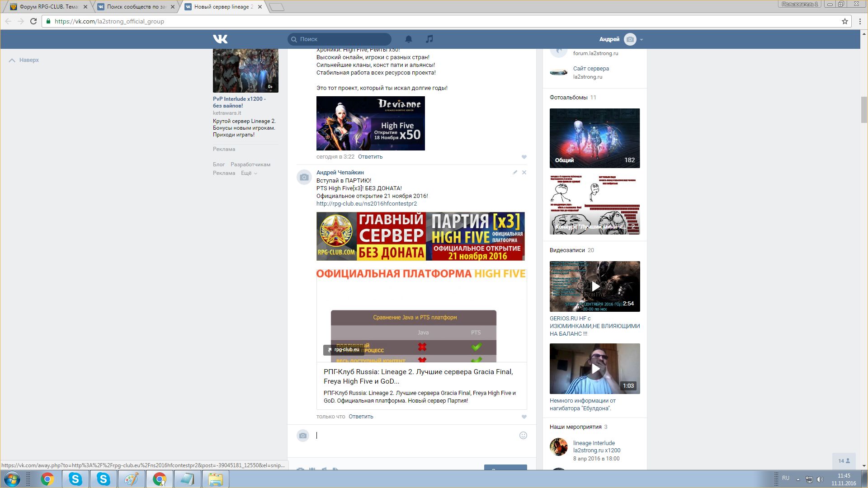The width and height of the screenshot is (868, 488).
Task: Switch to Форум RPG-CLUB browser tab
Action: (x=47, y=7)
